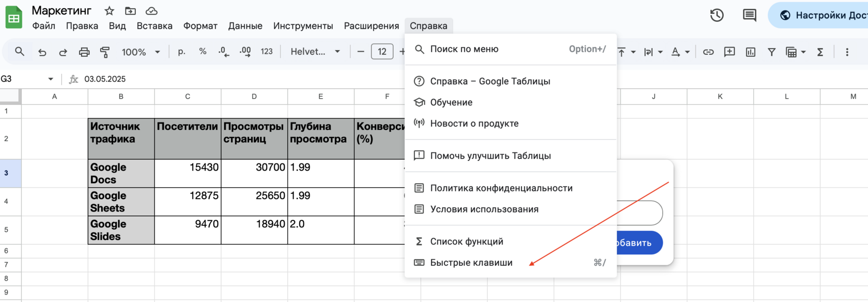Open the zoom 100% dropdown

[x=141, y=52]
